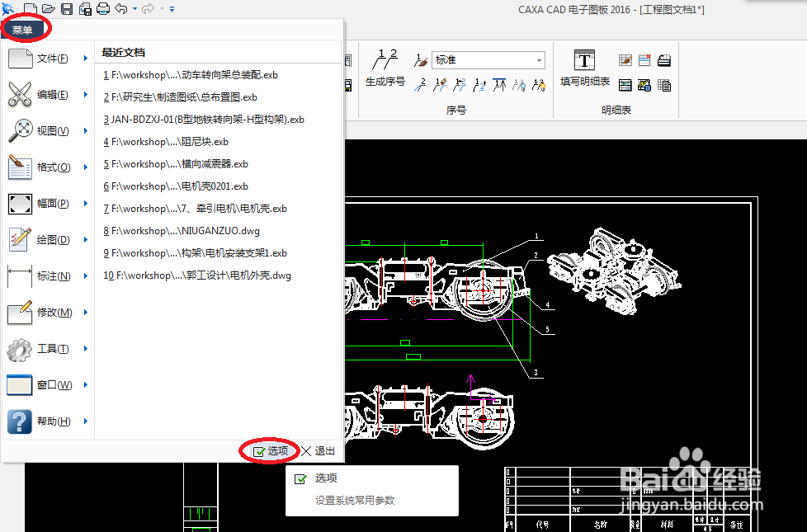Screen dimensions: 807x532
Task: Open the customize quick access toolbar arrow
Action: 172,9
